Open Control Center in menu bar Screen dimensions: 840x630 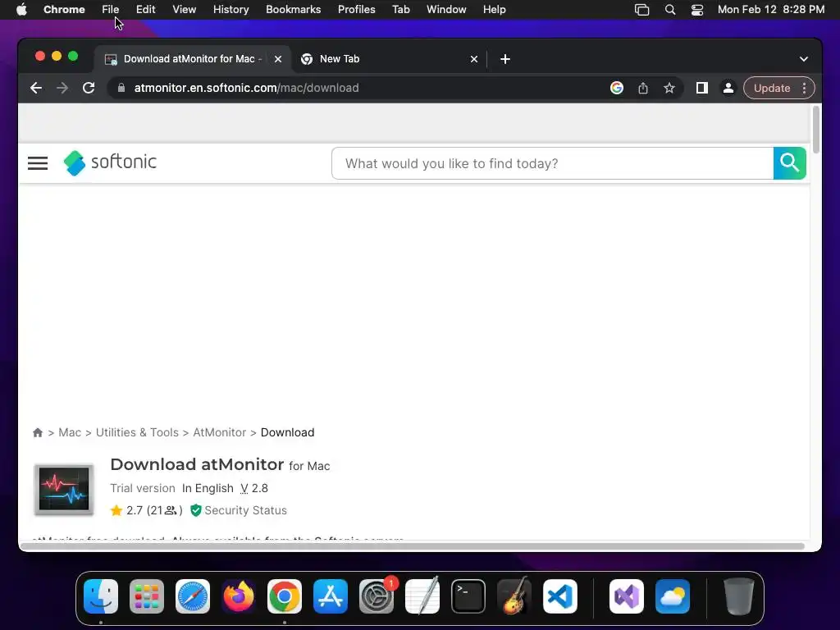[x=697, y=10]
